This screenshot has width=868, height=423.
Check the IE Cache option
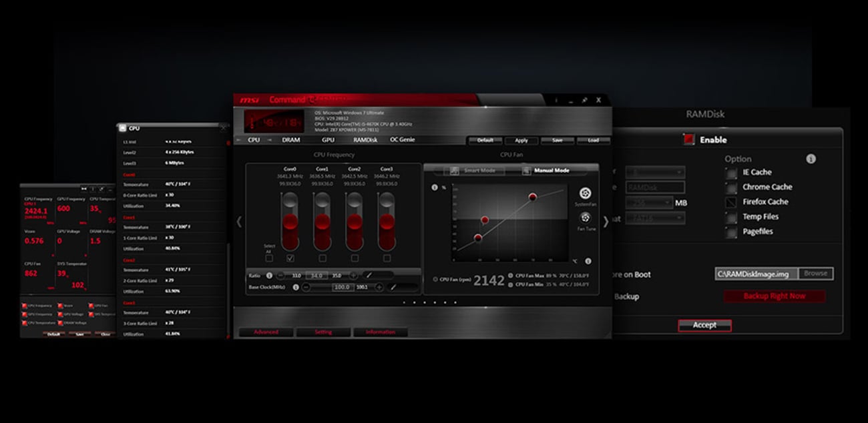tap(731, 172)
